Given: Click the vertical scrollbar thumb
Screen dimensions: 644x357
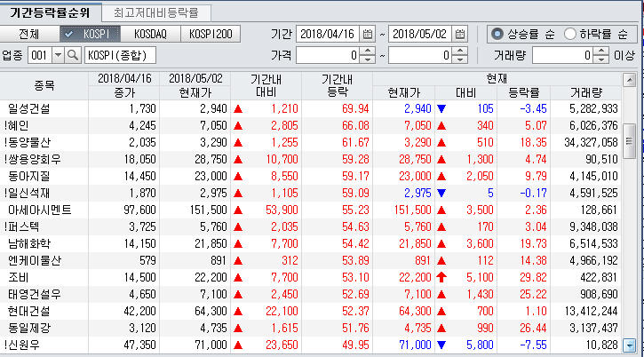Looking at the screenshot, I should 629,141.
